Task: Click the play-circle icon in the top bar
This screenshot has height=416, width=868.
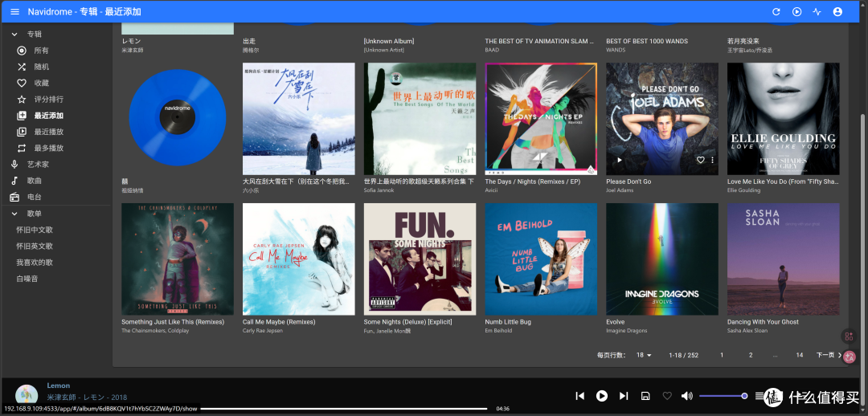Action: (796, 11)
